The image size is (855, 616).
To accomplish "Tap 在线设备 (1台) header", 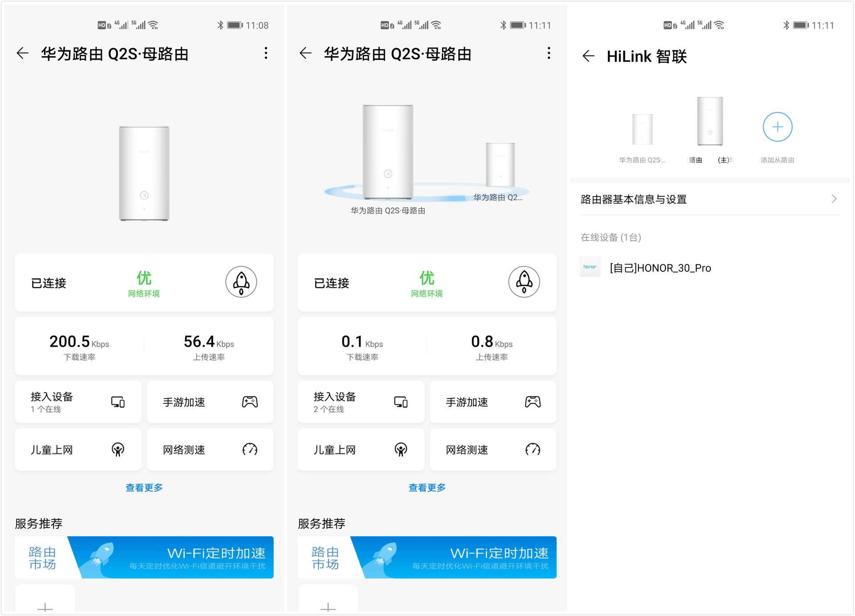I will tap(611, 237).
